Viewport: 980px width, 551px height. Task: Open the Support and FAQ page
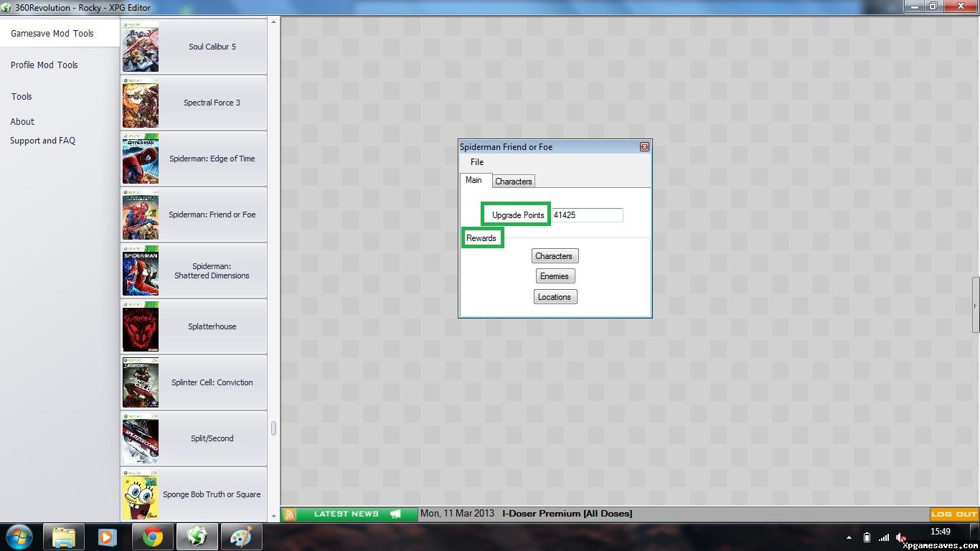[43, 141]
